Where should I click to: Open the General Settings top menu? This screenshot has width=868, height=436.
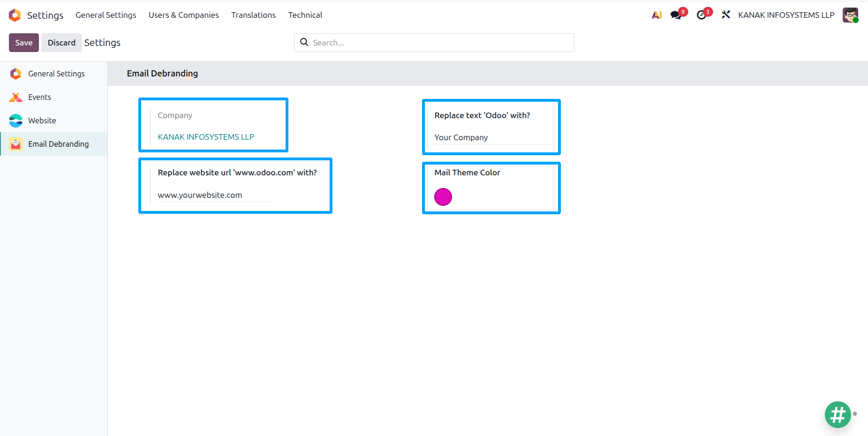pyautogui.click(x=106, y=15)
